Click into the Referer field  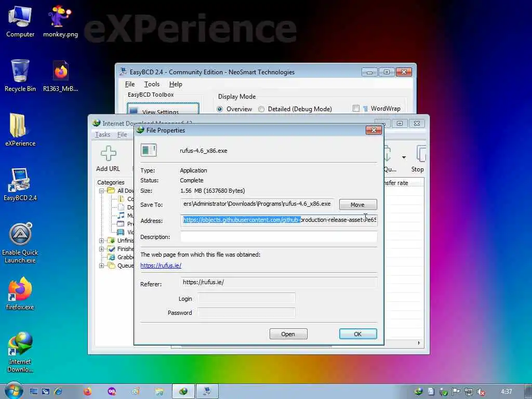click(278, 282)
